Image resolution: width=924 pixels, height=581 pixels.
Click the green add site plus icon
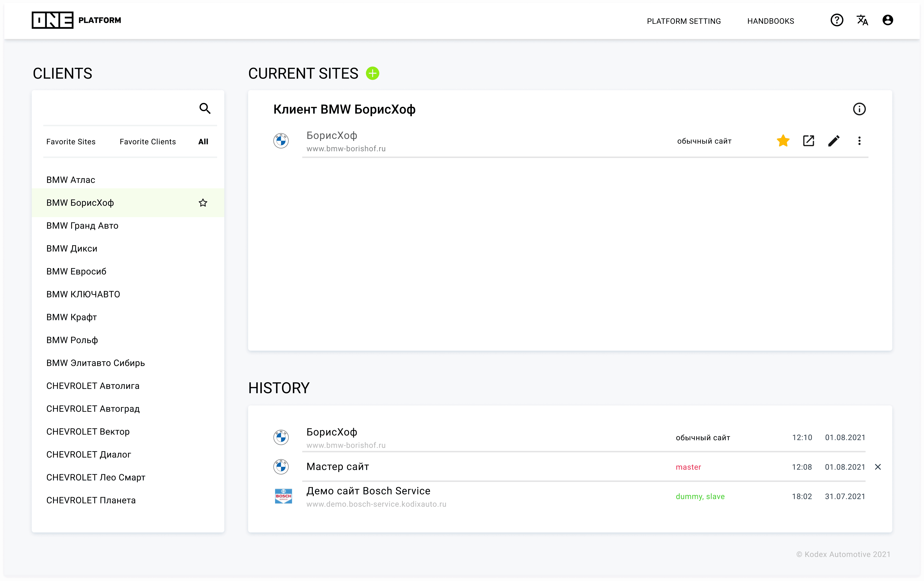pyautogui.click(x=372, y=73)
